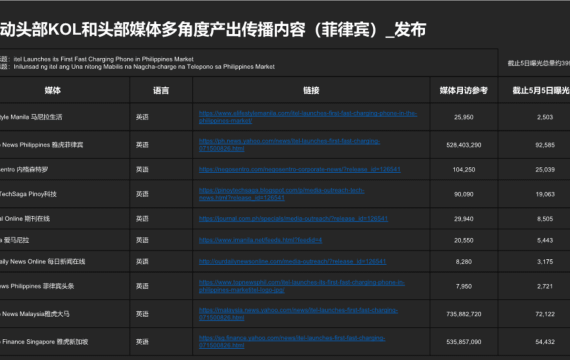Image resolution: width=570 pixels, height=360 pixels.
Task: Select exposure value 92,585
Action: tap(545, 145)
